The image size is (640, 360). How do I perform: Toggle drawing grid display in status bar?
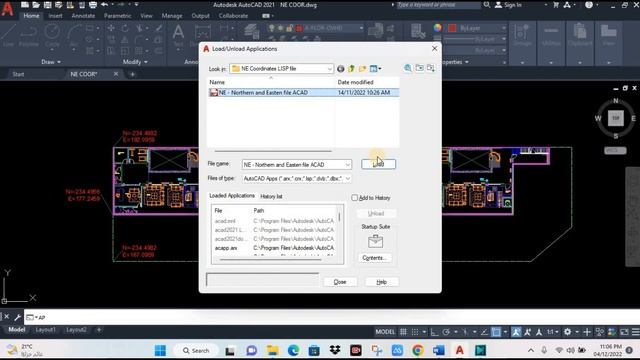click(x=403, y=332)
